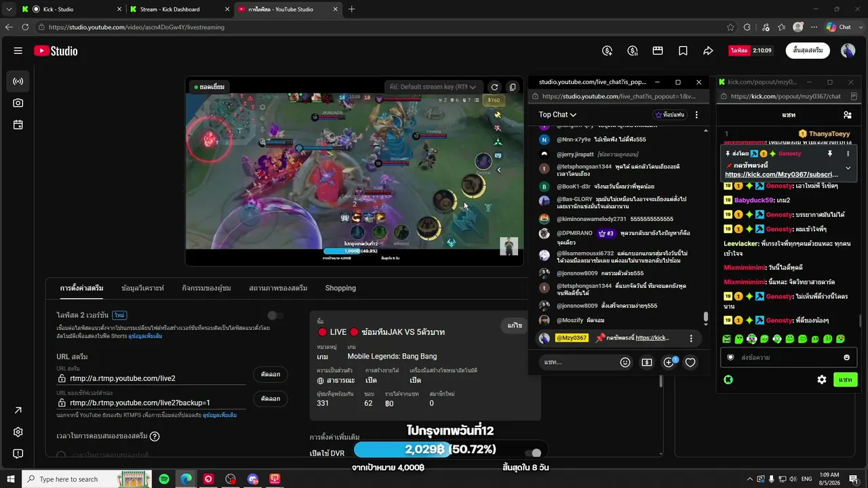This screenshot has height=488, width=868.
Task: Copy the stream URL rtmp://a.rtmp.youtube.com/live2
Action: point(271,374)
